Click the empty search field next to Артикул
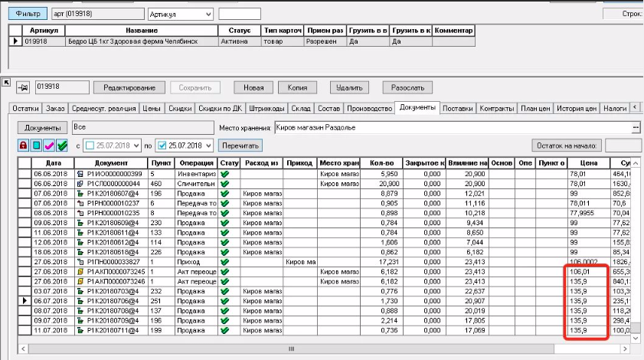This screenshot has height=360, width=644. (x=239, y=15)
